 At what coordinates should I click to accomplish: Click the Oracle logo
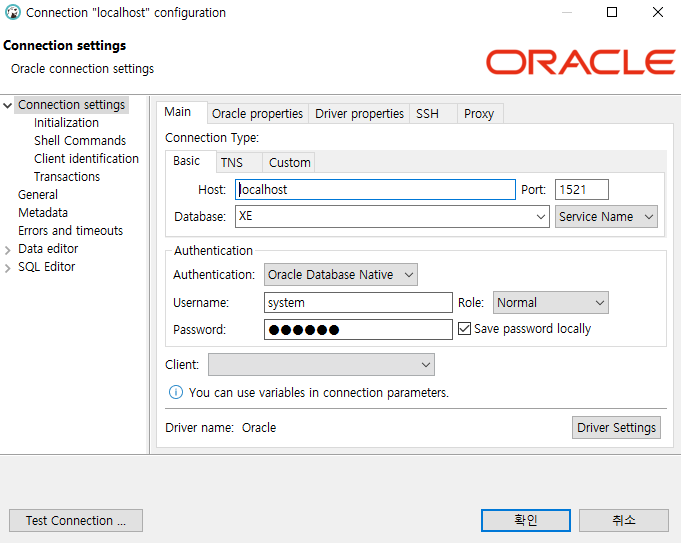pos(581,62)
